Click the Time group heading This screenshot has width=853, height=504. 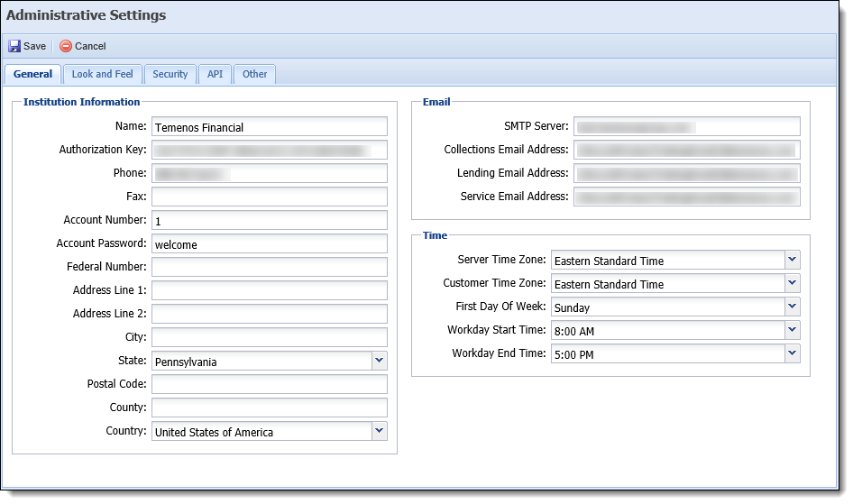(x=435, y=235)
